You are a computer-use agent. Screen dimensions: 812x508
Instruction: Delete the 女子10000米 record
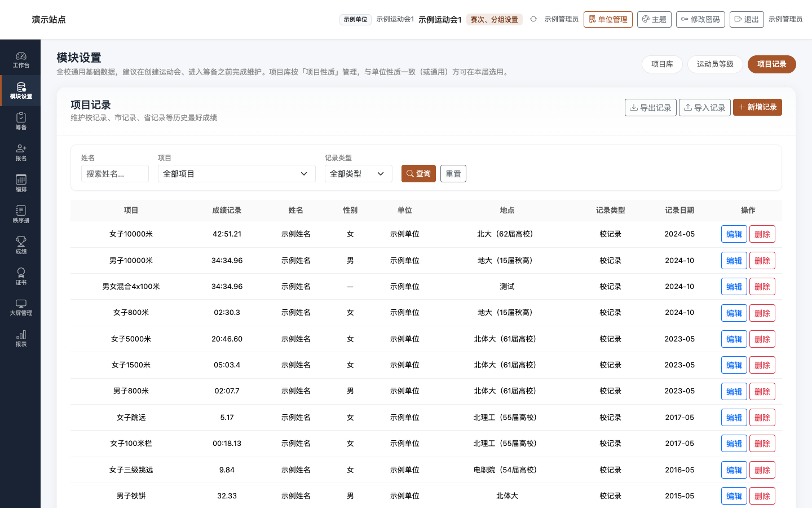(762, 234)
